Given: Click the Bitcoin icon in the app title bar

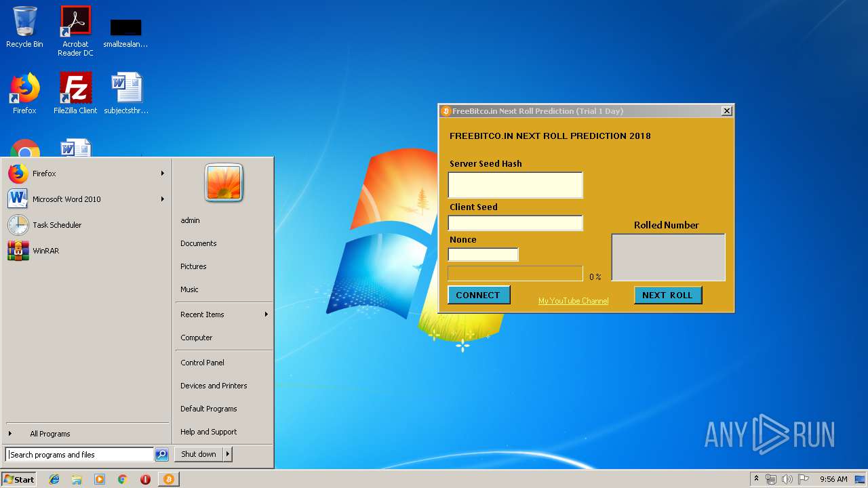Looking at the screenshot, I should (x=446, y=111).
